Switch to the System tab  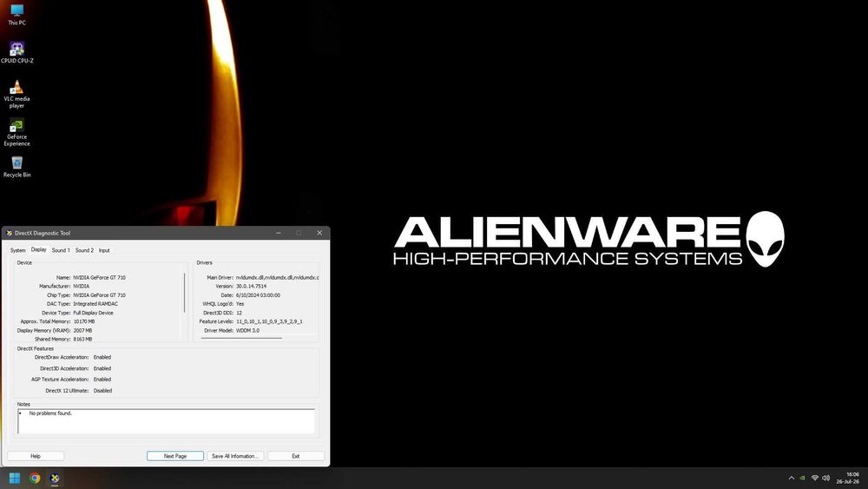click(x=17, y=250)
